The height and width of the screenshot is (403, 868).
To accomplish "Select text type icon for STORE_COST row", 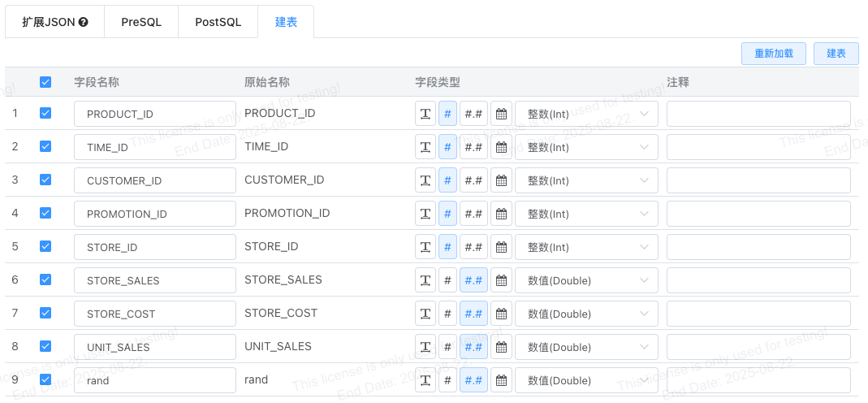I will (425, 314).
